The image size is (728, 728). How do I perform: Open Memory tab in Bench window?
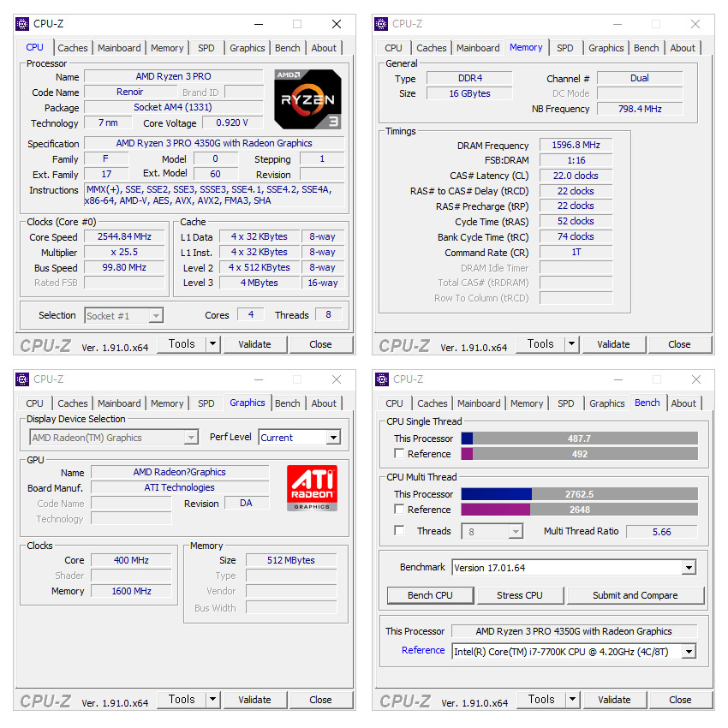[527, 403]
